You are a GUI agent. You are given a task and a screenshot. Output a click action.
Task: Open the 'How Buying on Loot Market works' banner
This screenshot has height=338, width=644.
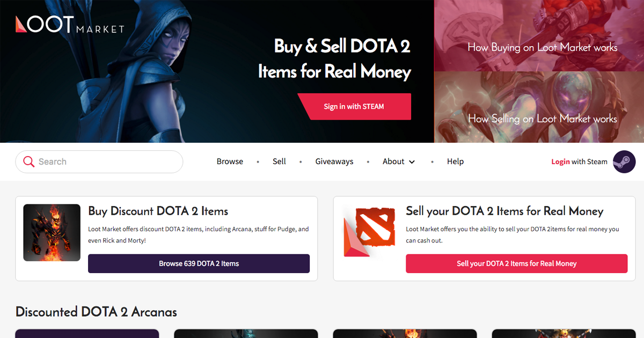[x=542, y=47]
